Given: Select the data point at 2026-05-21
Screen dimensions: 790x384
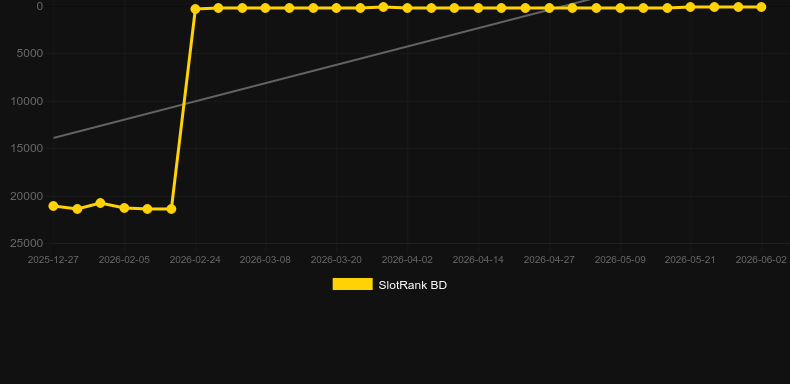Looking at the screenshot, I should click(690, 7).
